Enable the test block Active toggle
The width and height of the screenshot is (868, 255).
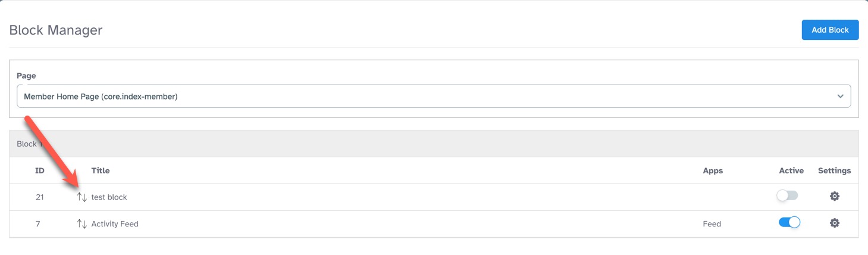click(x=787, y=196)
